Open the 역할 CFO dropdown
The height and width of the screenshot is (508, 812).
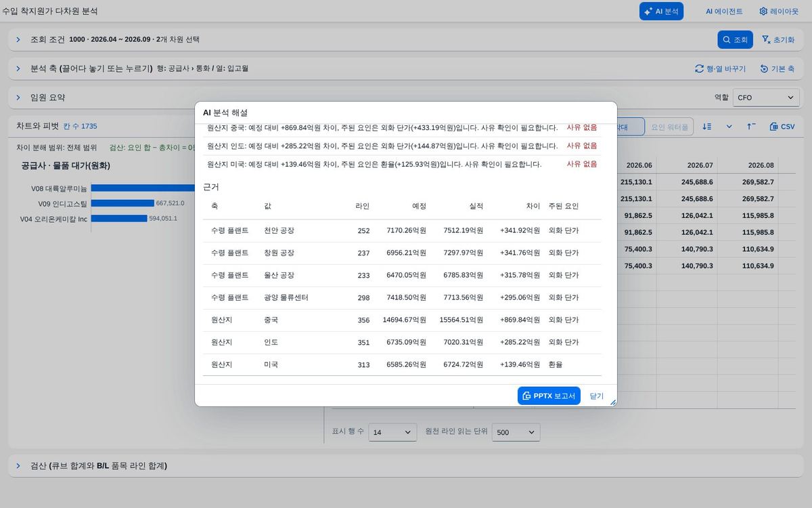tap(766, 98)
